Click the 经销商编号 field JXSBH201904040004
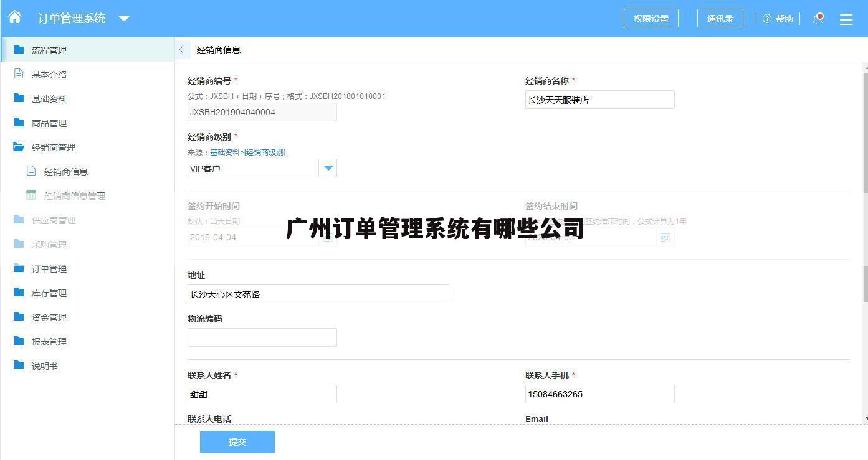The image size is (868, 460). coord(262,112)
